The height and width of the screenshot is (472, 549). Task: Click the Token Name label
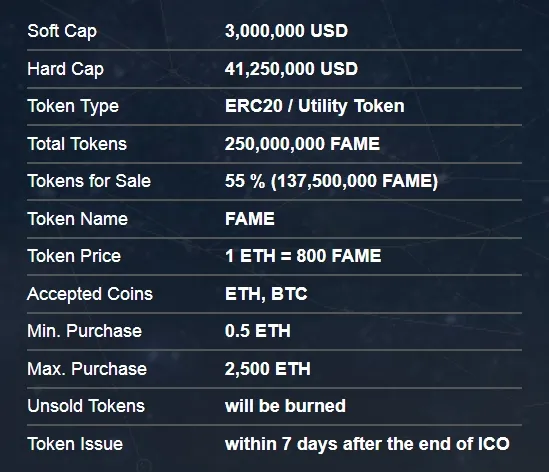tap(77, 219)
